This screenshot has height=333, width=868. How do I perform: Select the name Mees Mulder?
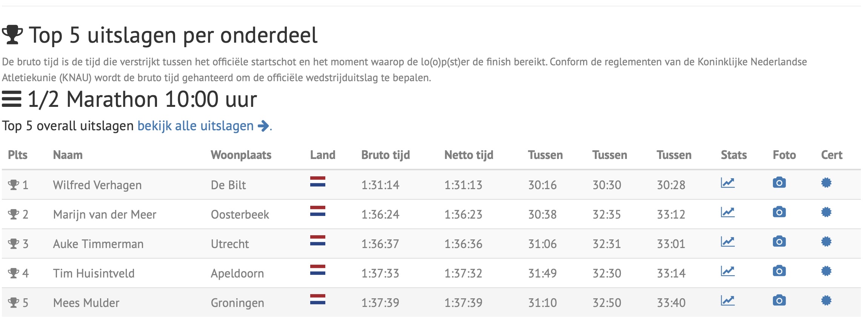86,303
